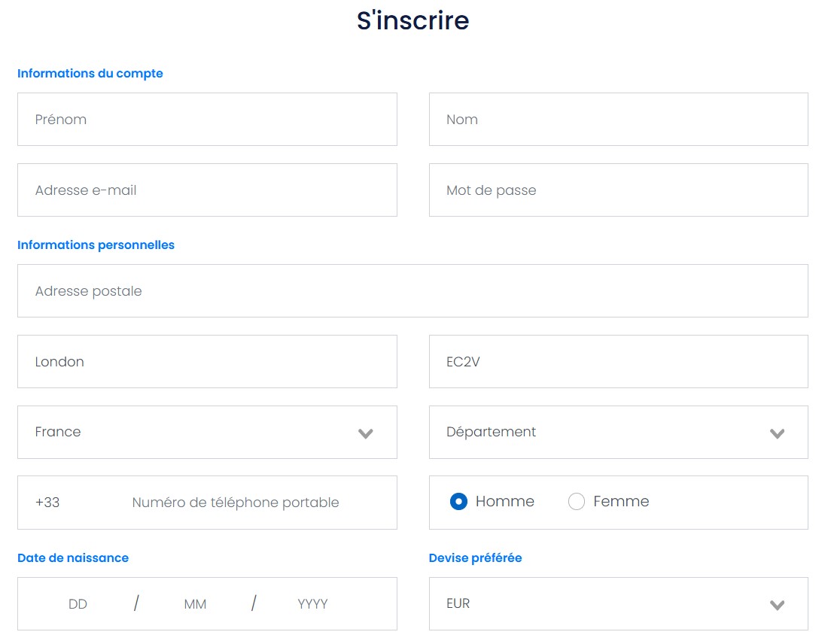
Task: Select the Femme radio button
Action: click(x=576, y=501)
